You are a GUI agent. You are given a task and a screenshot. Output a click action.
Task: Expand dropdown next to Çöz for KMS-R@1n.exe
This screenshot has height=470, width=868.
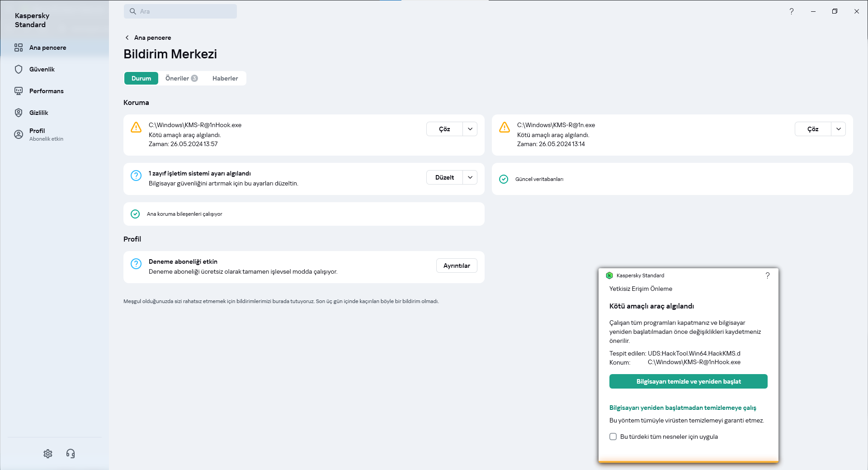839,129
